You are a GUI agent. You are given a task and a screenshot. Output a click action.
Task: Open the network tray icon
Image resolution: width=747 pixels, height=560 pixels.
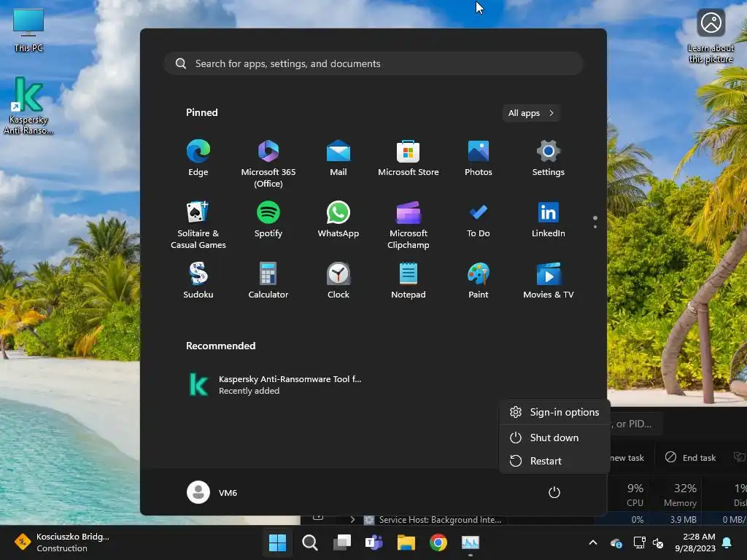[x=639, y=542]
